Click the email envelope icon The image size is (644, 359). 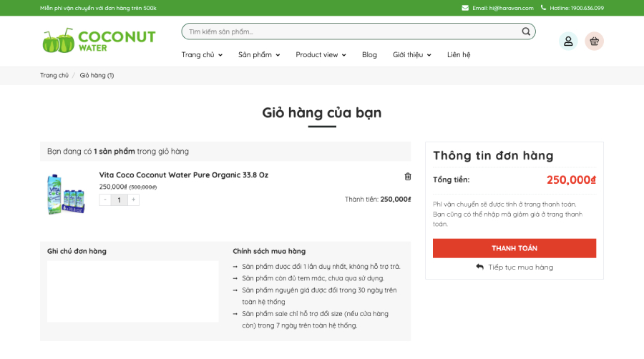(465, 8)
